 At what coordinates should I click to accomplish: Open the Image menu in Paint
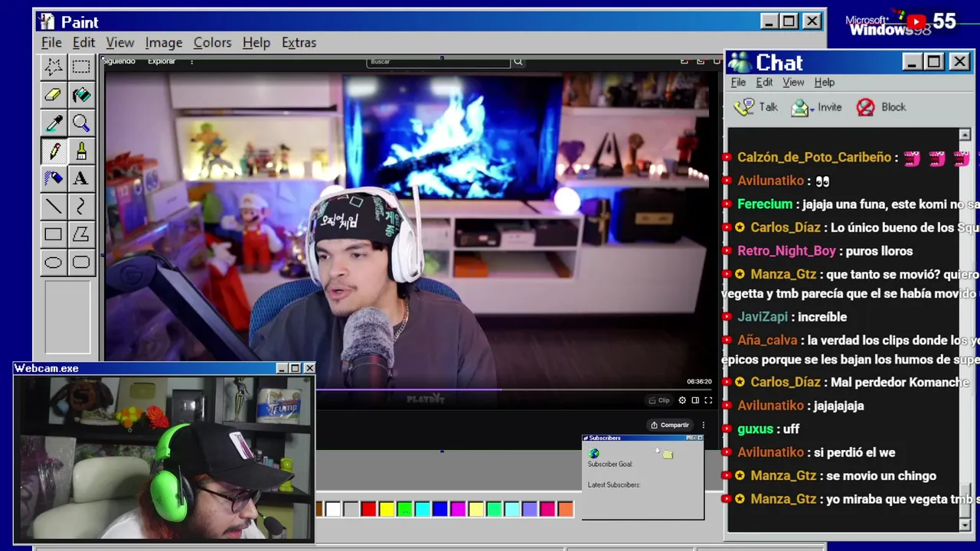164,43
